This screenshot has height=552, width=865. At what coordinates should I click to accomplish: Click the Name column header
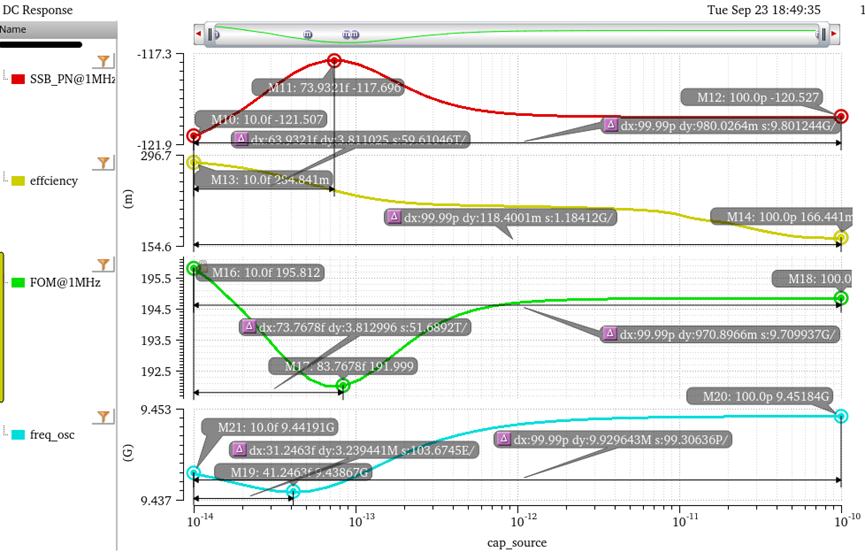click(x=13, y=29)
